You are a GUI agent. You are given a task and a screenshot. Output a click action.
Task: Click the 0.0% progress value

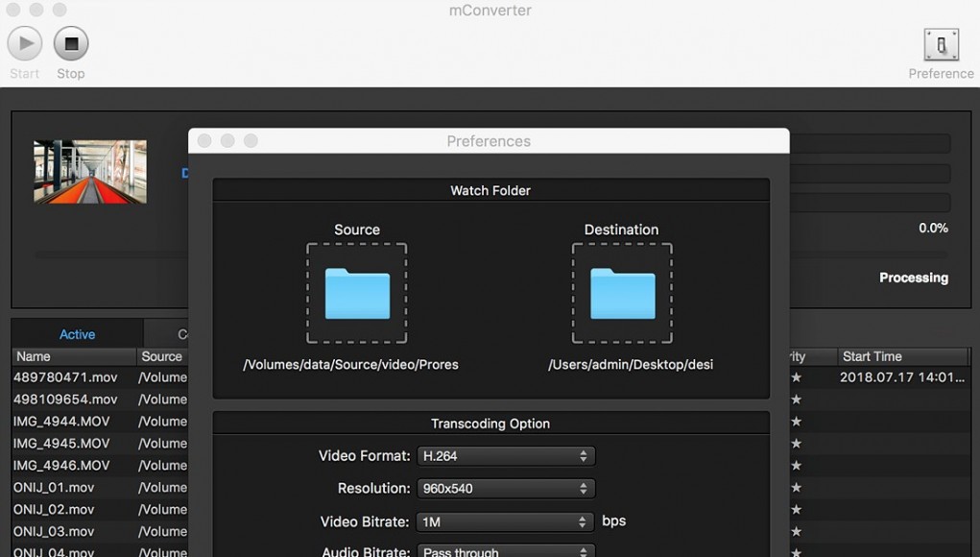click(x=933, y=229)
